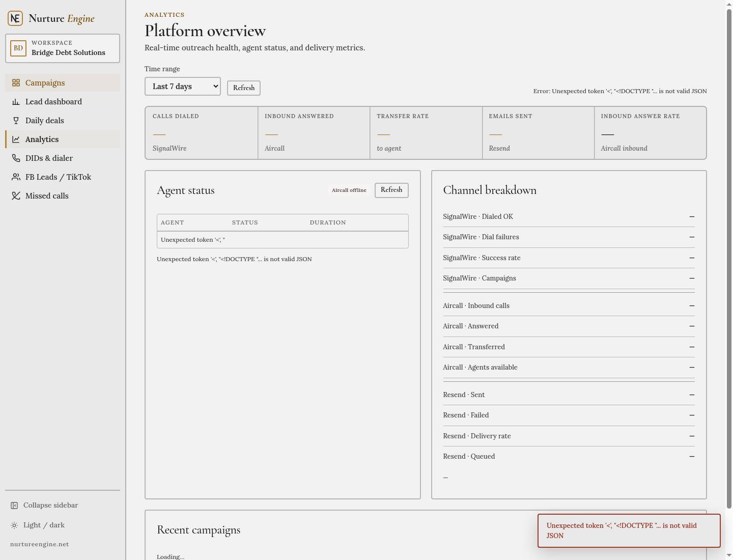
Task: Open the Campaigns page
Action: click(63, 83)
